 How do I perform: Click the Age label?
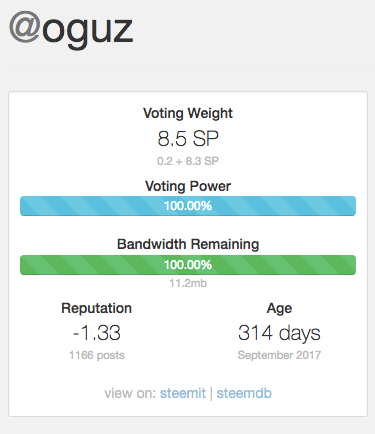click(279, 309)
